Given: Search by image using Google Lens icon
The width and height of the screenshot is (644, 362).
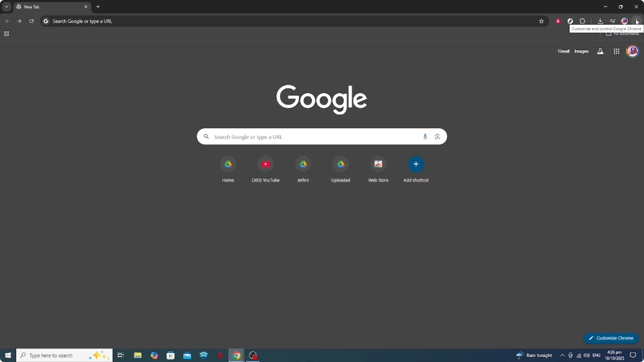Looking at the screenshot, I should pyautogui.click(x=437, y=137).
